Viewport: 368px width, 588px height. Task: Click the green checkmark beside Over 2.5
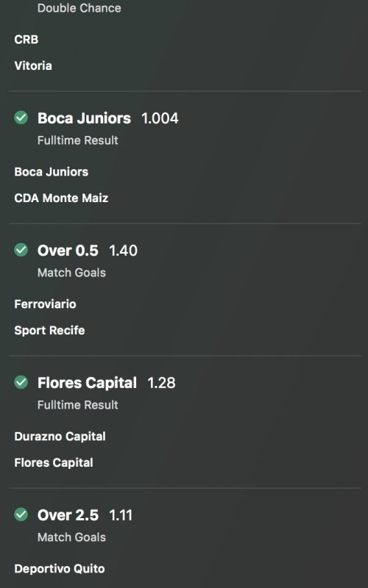click(x=21, y=514)
